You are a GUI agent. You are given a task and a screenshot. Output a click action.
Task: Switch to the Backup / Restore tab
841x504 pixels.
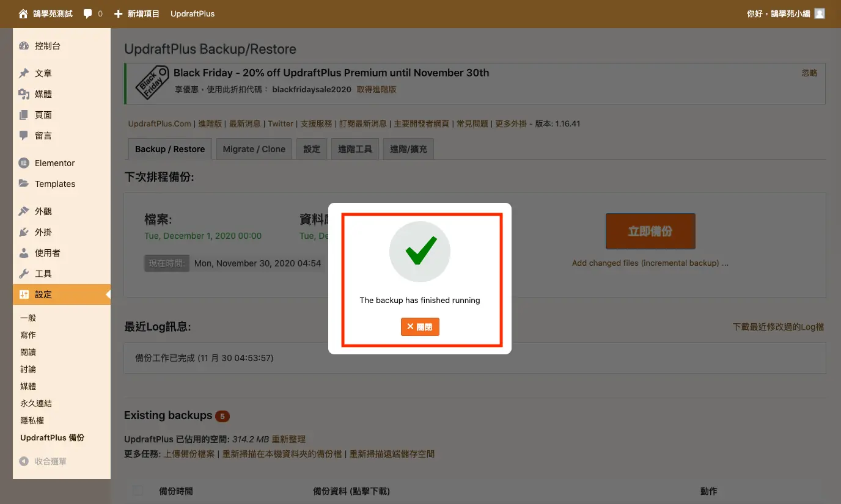[x=170, y=149]
